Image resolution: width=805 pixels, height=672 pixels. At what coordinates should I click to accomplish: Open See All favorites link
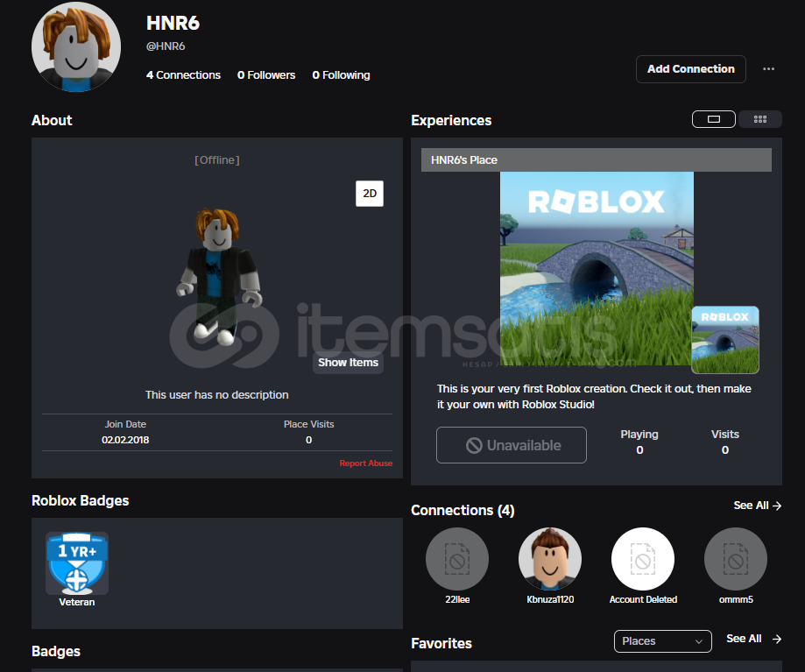tap(753, 639)
